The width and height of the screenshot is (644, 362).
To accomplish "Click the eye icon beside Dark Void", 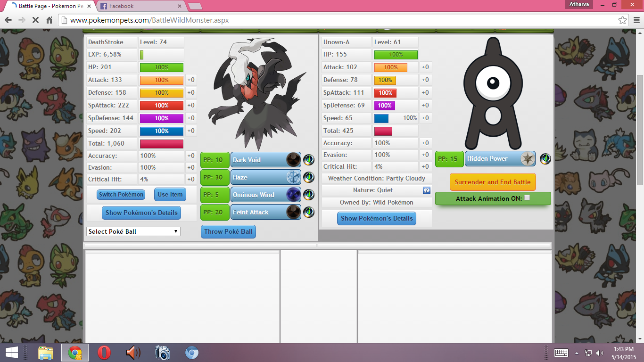I will (x=308, y=160).
